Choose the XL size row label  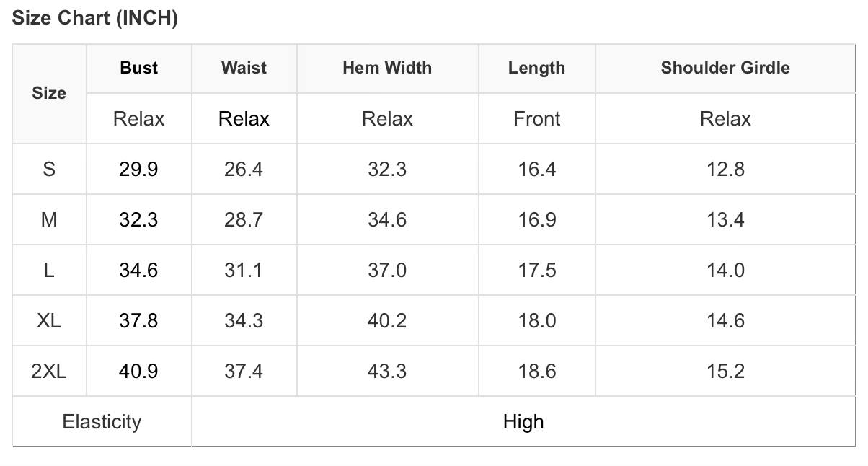point(49,321)
